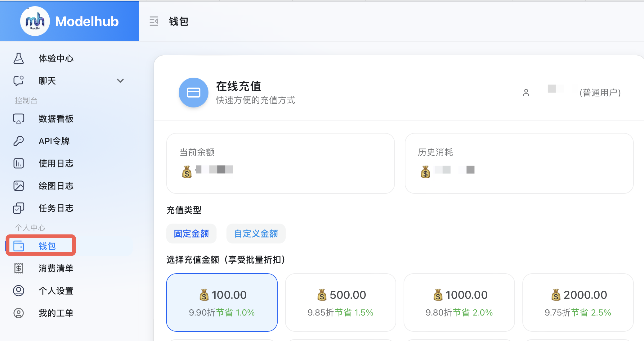Switch to the 自定义金额 recharge type
This screenshot has width=644, height=341.
coord(256,234)
